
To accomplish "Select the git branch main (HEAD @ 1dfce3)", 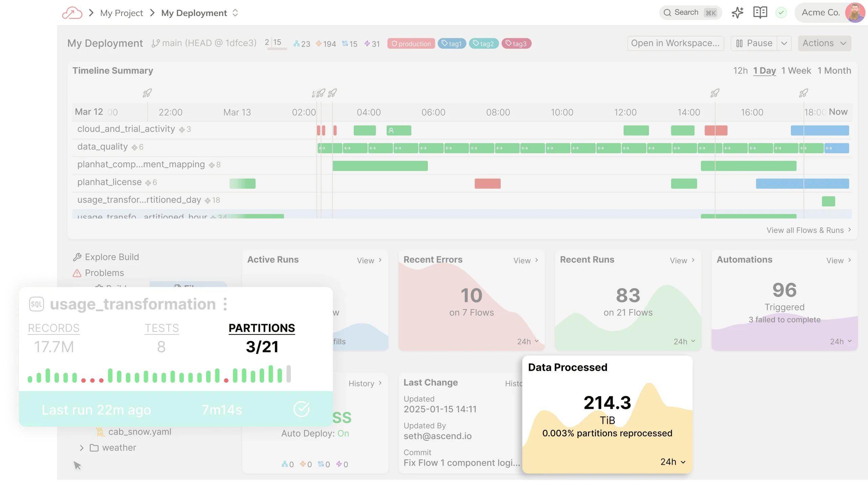I will tap(203, 43).
